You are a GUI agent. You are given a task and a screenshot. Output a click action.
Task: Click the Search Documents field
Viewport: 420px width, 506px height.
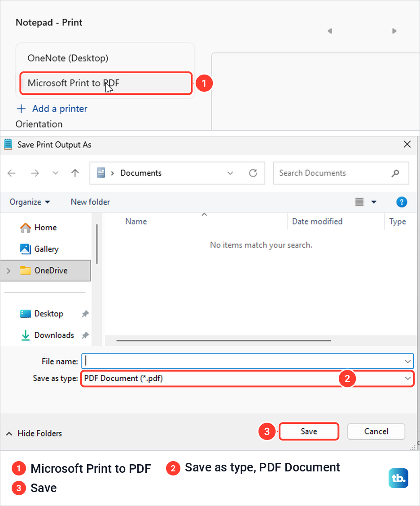[341, 173]
